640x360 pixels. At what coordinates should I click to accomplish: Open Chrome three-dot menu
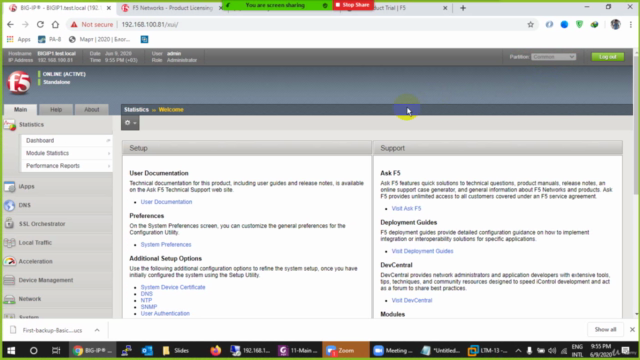click(x=631, y=24)
